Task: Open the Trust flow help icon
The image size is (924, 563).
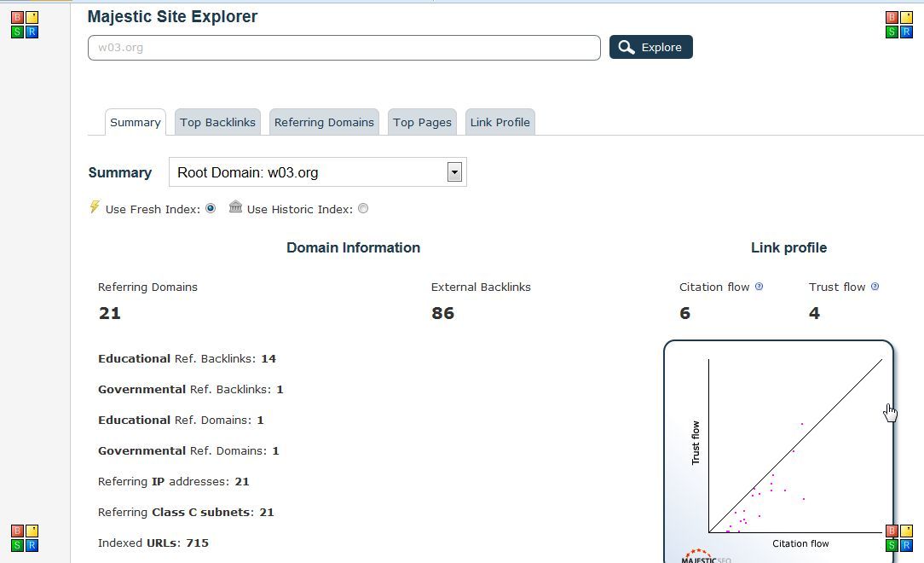Action: tap(875, 287)
